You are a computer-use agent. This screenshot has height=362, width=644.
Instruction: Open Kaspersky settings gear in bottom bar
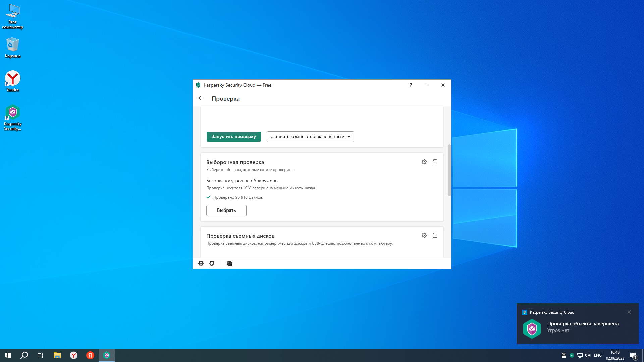coord(201,263)
